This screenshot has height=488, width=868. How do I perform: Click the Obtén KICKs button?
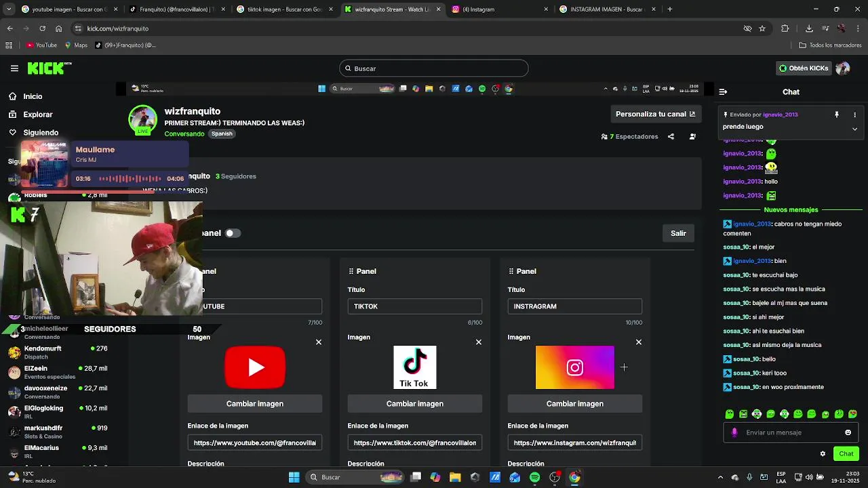click(803, 68)
